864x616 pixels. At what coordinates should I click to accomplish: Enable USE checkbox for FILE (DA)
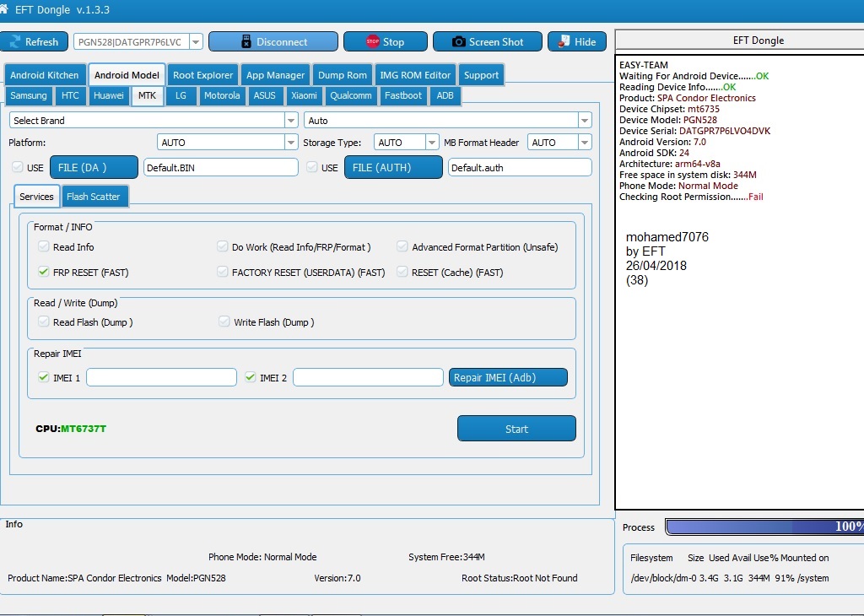click(x=18, y=167)
